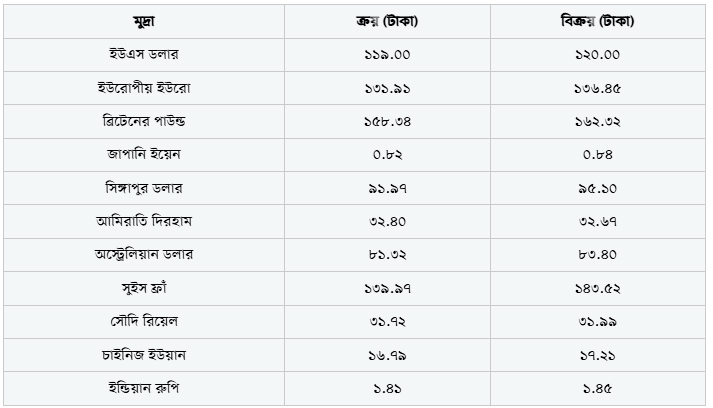
Task: Select the আমিরাতি দিরহাম currency cell
Action: point(144,222)
